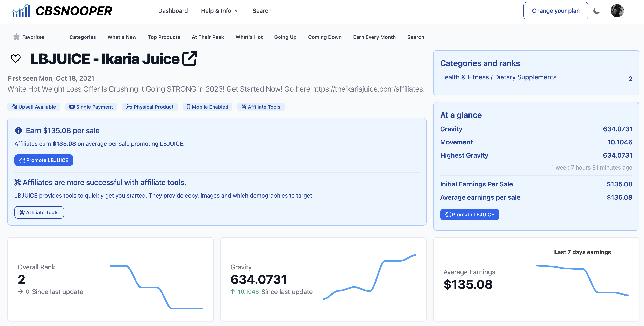Click the Average earnings per sale label
The image size is (644, 326).
coord(480,197)
